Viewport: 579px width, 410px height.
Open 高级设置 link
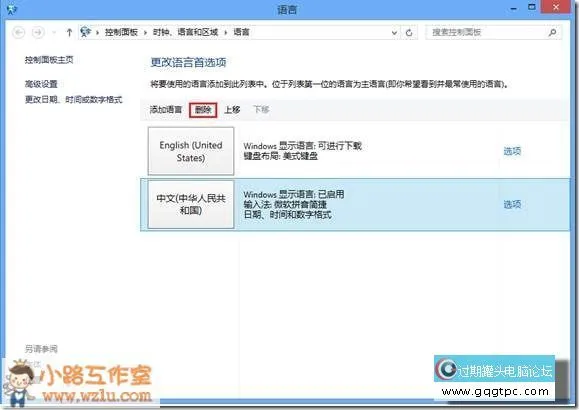coord(41,84)
